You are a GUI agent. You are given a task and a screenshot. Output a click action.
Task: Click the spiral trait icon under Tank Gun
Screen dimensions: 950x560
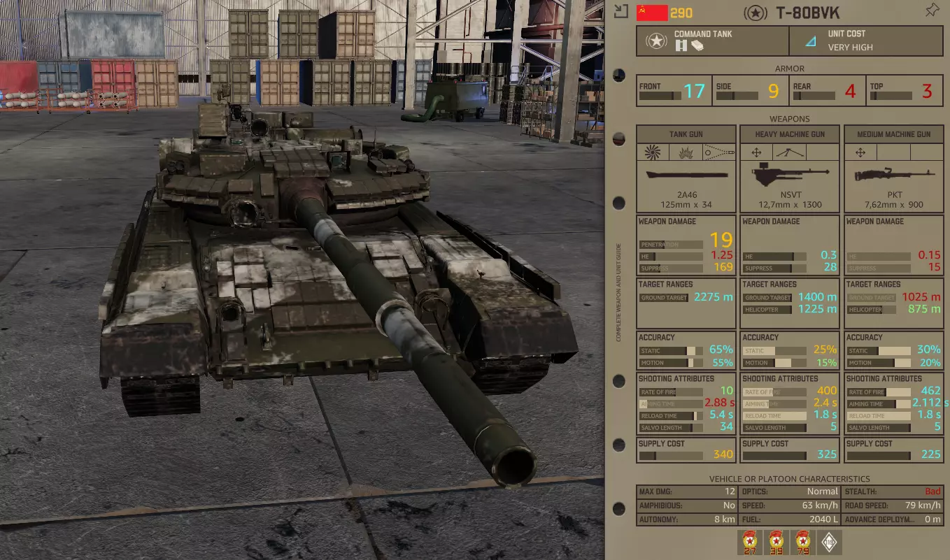pos(653,152)
